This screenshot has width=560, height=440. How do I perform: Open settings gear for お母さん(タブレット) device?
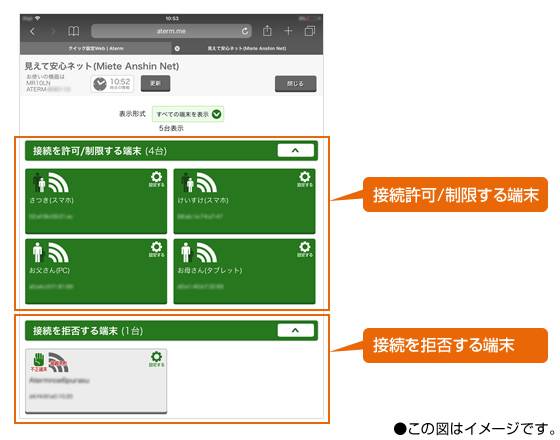tap(305, 249)
